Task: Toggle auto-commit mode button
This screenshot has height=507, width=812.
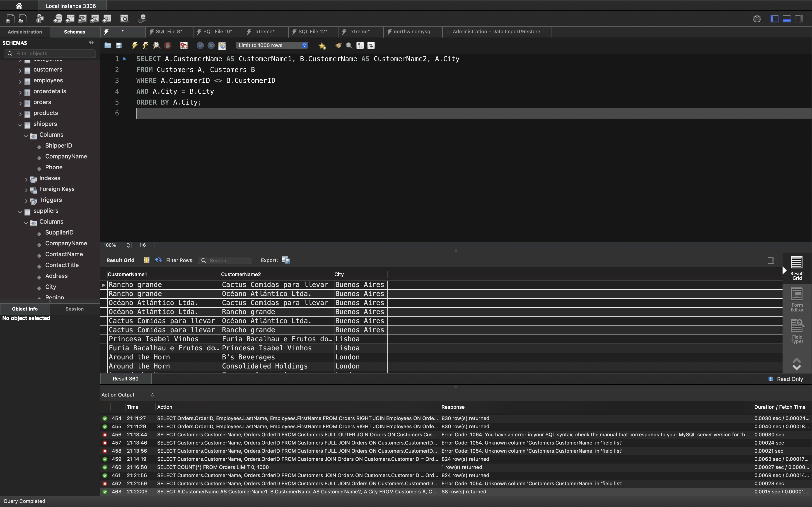Action: click(222, 45)
